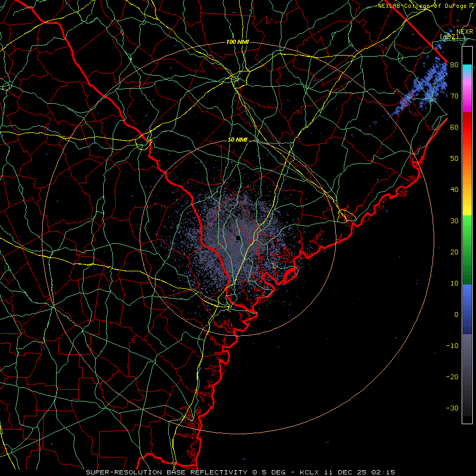The image size is (476, 476).
Task: Click the -10 value on the dBZ scale
Action: coord(452,346)
